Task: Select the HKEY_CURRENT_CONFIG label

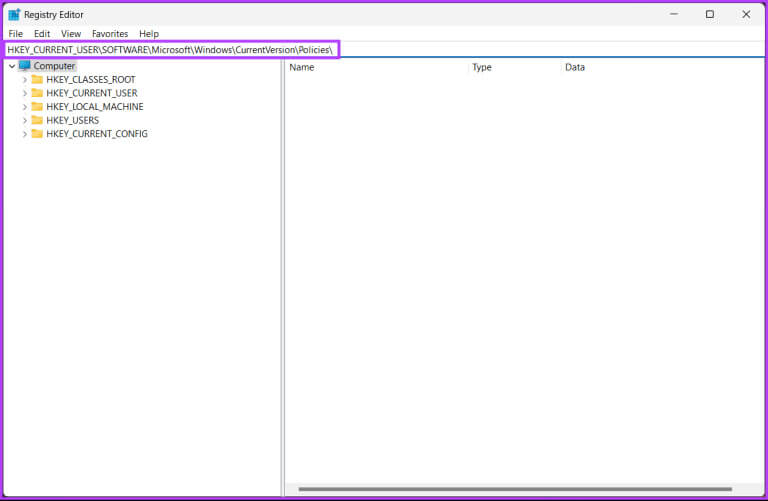Action: click(96, 134)
